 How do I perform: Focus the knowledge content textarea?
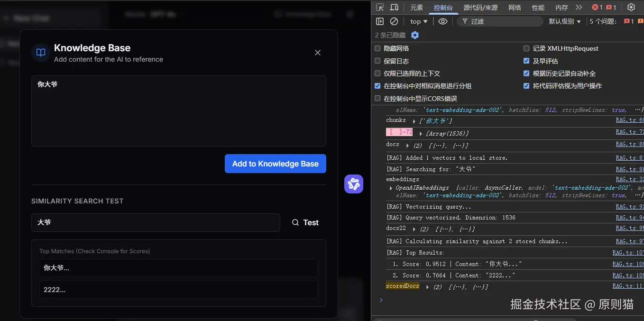click(179, 111)
